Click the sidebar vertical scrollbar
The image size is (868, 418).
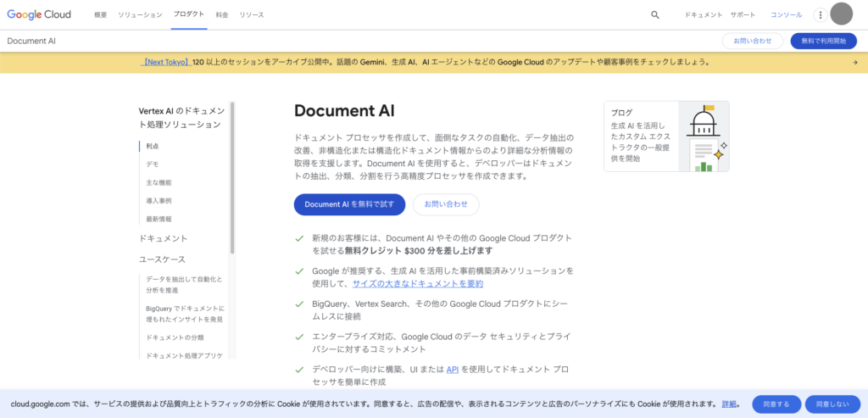(232, 178)
